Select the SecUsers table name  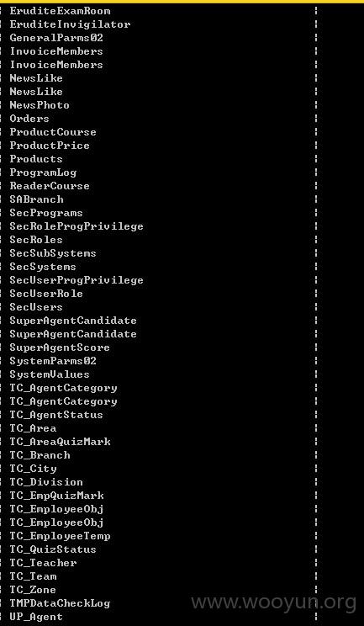point(36,307)
